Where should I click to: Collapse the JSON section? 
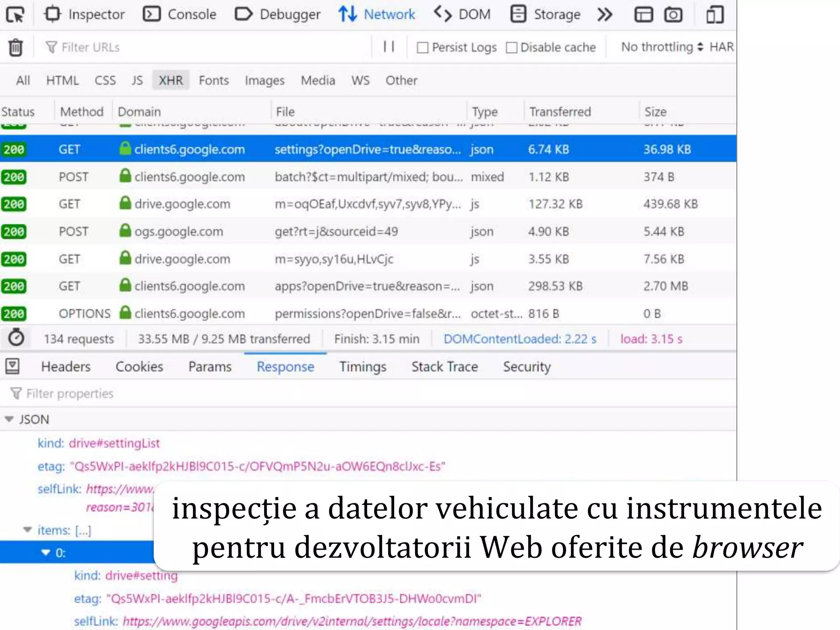point(9,419)
